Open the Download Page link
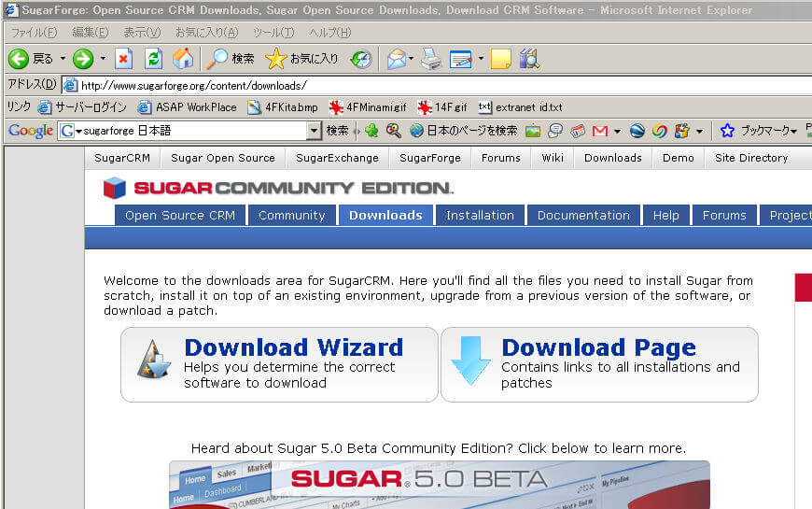 point(598,347)
